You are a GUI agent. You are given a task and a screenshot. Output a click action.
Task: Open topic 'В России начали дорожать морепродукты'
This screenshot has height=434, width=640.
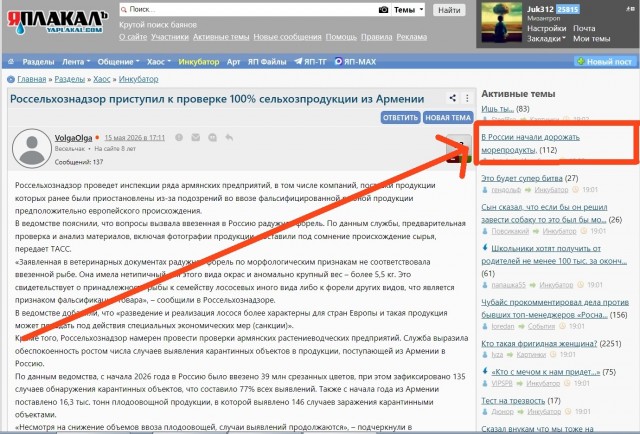[530, 143]
